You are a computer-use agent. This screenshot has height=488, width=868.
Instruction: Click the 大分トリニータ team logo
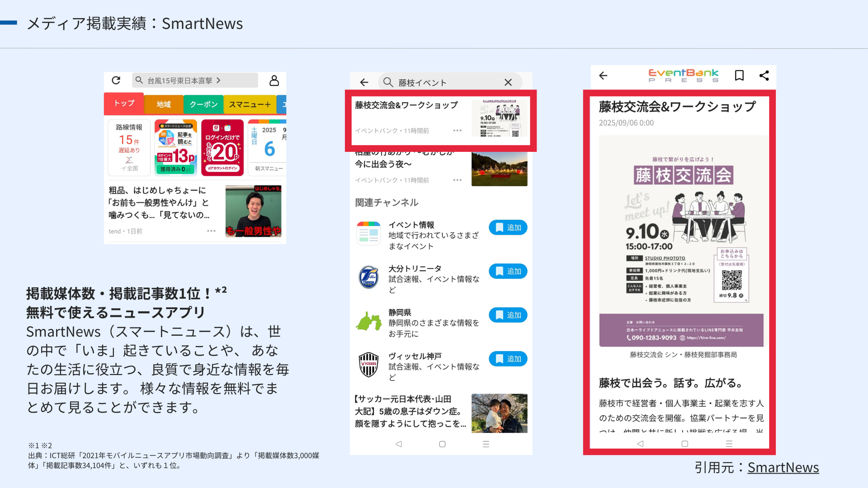[x=368, y=277]
